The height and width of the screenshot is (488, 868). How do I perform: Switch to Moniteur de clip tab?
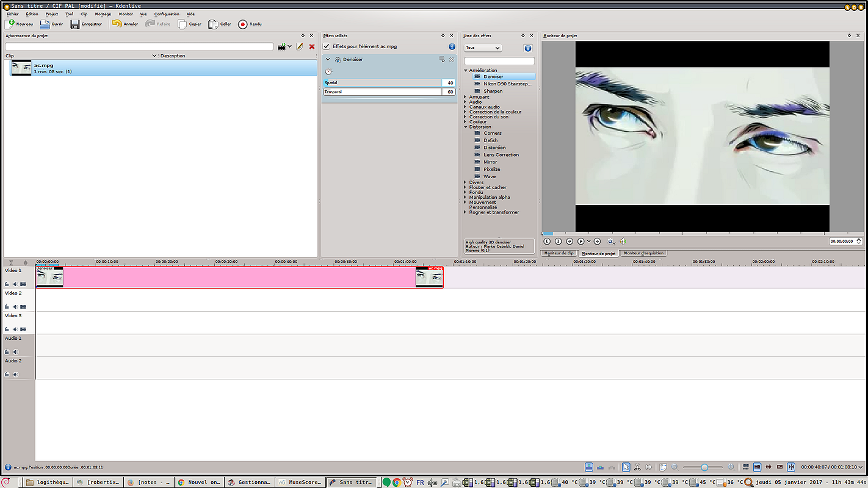tap(559, 253)
